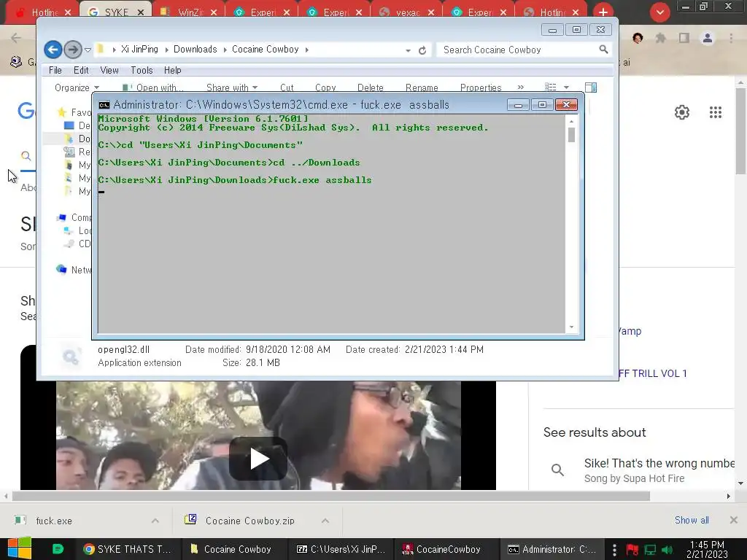The width and height of the screenshot is (747, 560).
Task: Change your view icon in Explorer
Action: coord(551,87)
